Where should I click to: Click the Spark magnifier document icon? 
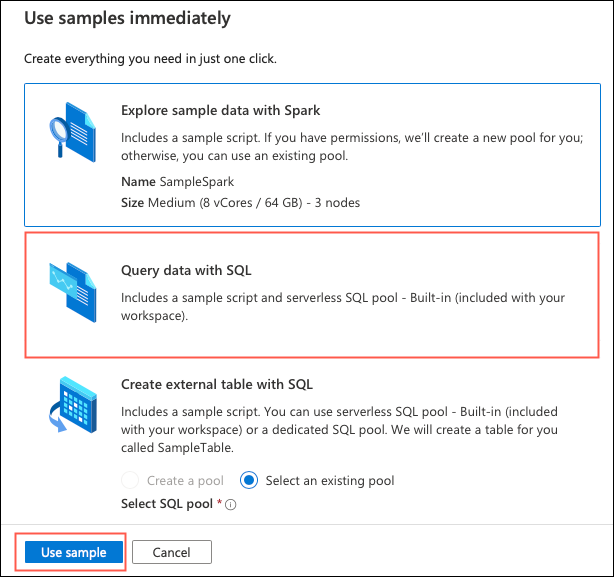tap(72, 132)
